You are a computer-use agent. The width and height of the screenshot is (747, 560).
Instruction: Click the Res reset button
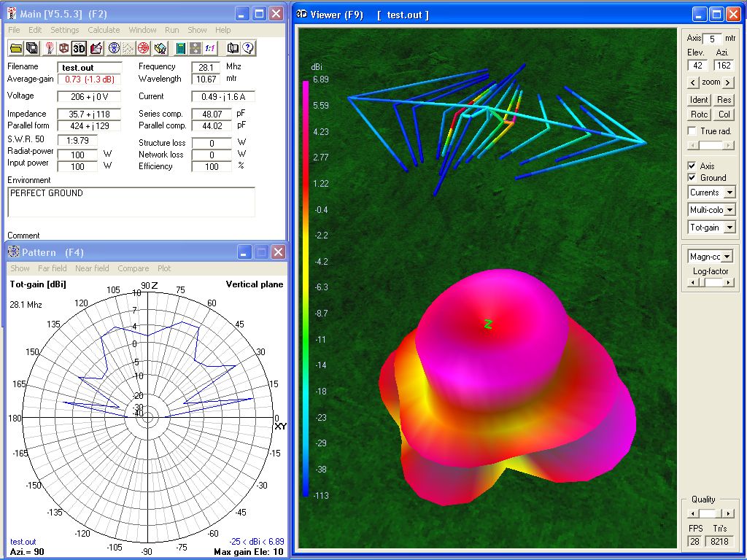[724, 100]
